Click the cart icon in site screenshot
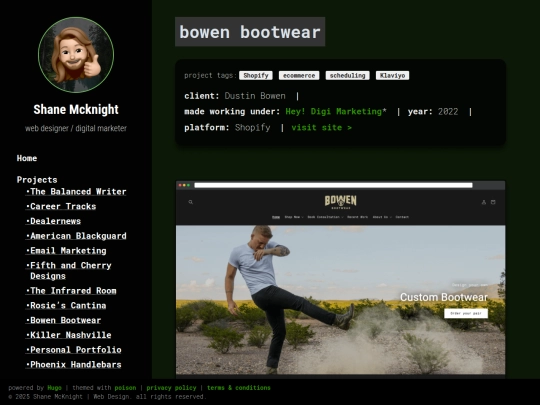The height and width of the screenshot is (405, 540). pos(493,202)
